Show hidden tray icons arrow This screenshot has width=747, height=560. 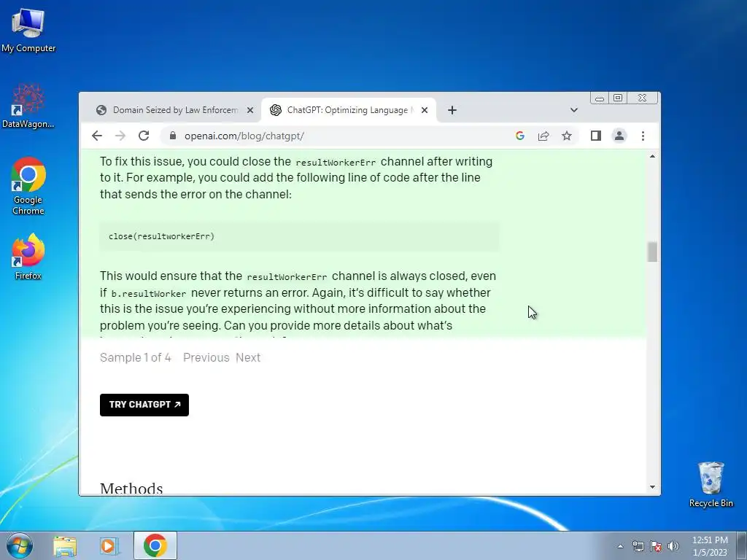[620, 546]
